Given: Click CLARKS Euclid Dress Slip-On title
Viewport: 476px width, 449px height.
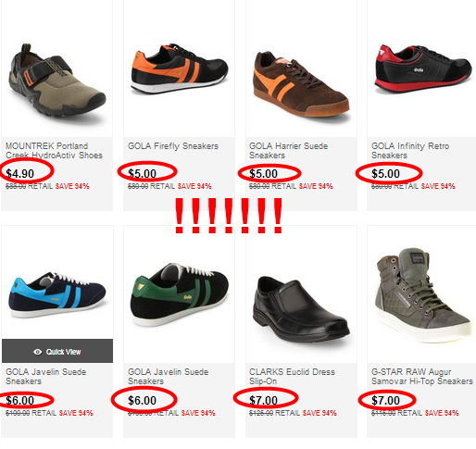Looking at the screenshot, I should click(292, 377).
